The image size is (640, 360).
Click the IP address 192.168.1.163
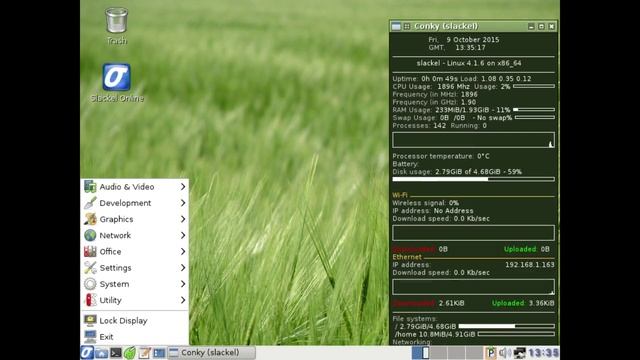[530, 265]
